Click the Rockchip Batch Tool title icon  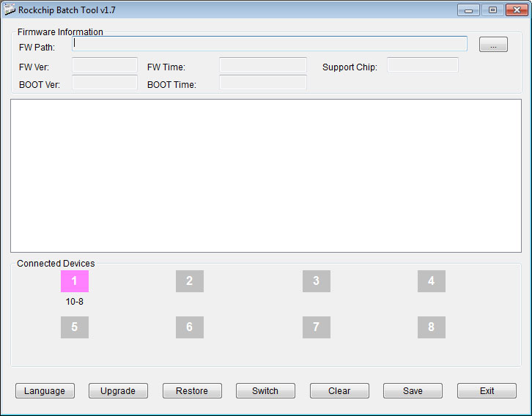pyautogui.click(x=10, y=10)
